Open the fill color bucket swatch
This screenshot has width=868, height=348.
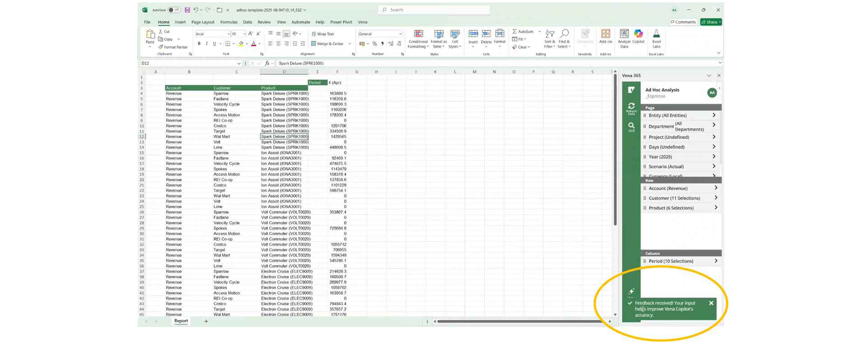[241, 44]
